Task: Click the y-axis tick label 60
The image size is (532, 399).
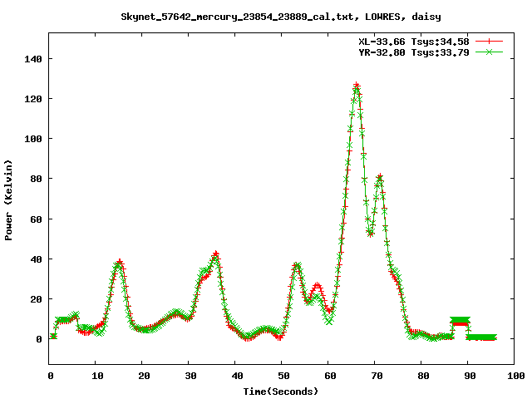Action: 37,219
